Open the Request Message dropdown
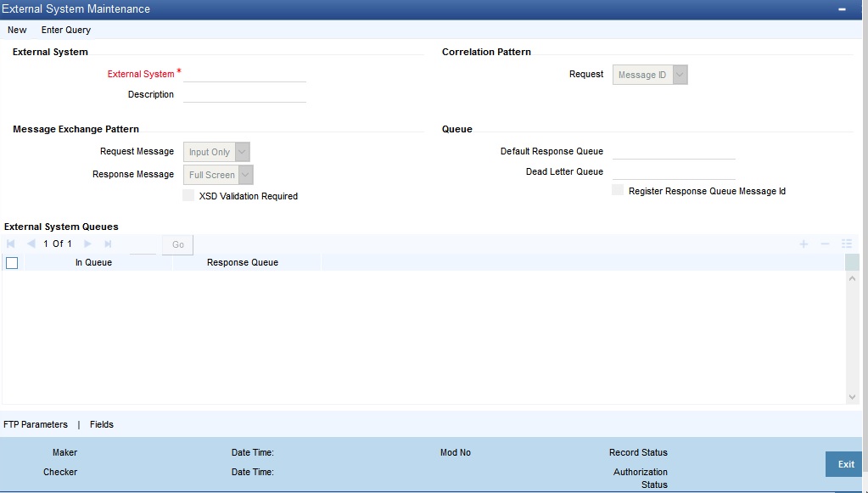The width and height of the screenshot is (868, 493). click(216, 152)
